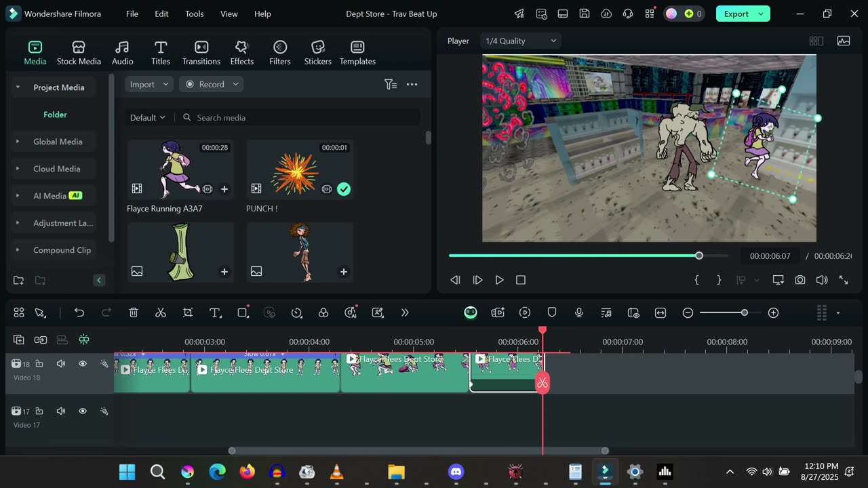Image resolution: width=868 pixels, height=488 pixels.
Task: Open the File menu
Action: click(x=132, y=14)
